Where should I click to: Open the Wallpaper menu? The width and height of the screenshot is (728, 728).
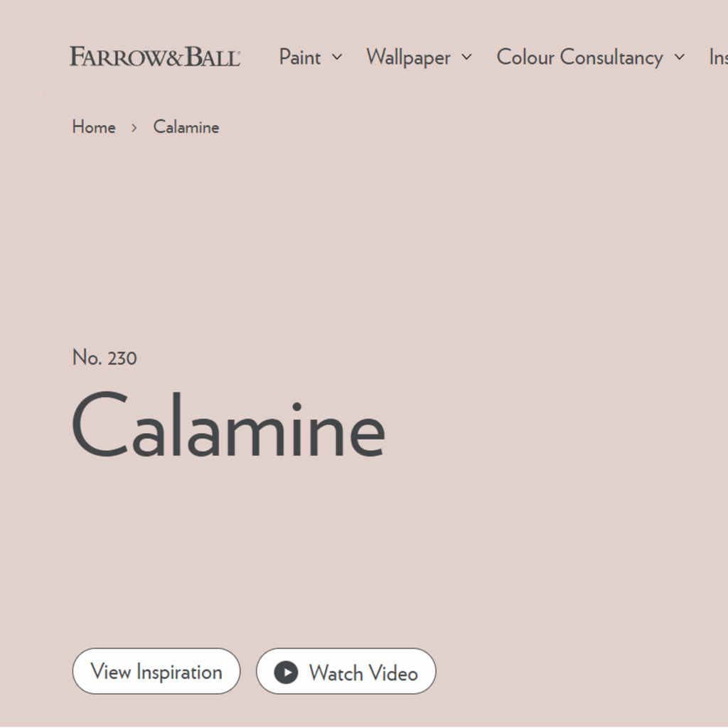[x=408, y=57]
